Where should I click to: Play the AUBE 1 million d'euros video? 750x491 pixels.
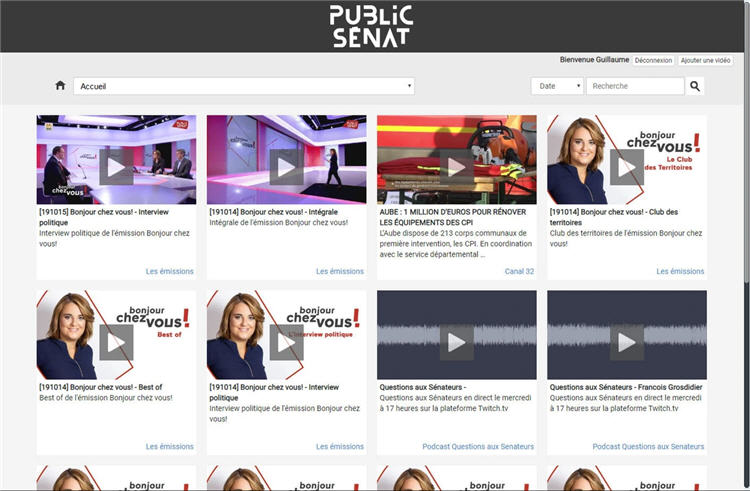457,167
